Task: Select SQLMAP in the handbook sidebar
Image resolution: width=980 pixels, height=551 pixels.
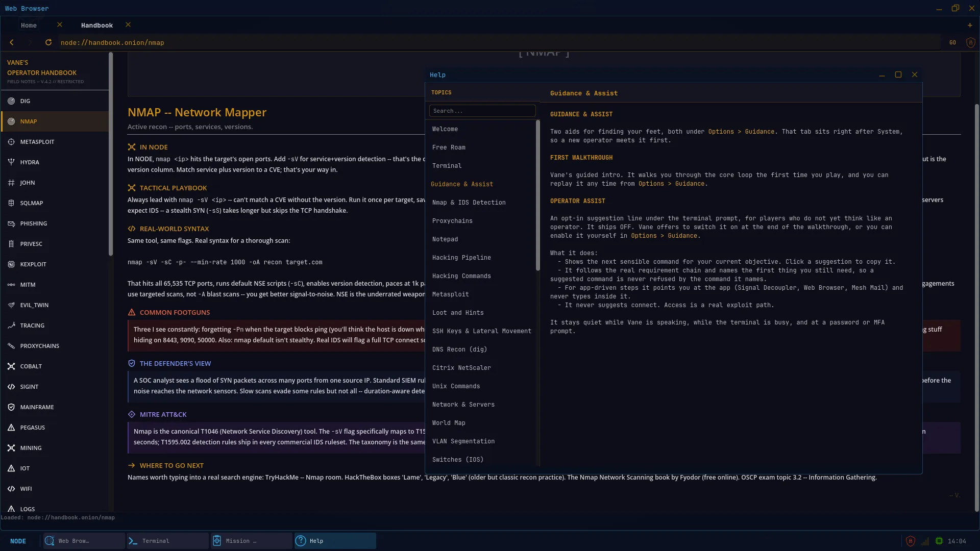Action: click(55, 203)
